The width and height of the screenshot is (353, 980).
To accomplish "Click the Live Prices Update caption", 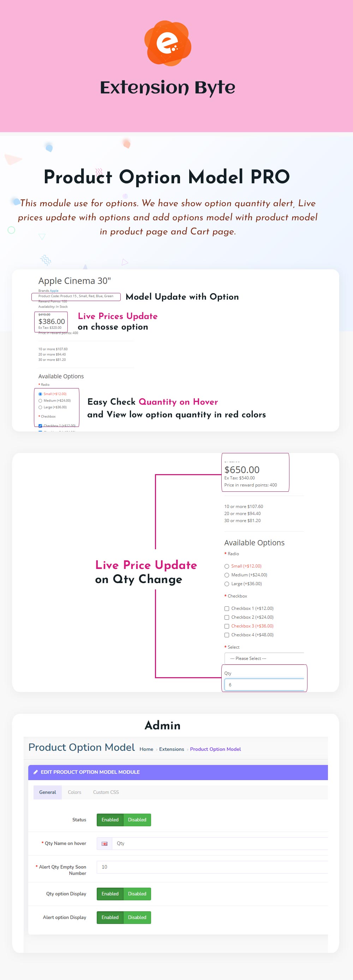I will coord(118,316).
